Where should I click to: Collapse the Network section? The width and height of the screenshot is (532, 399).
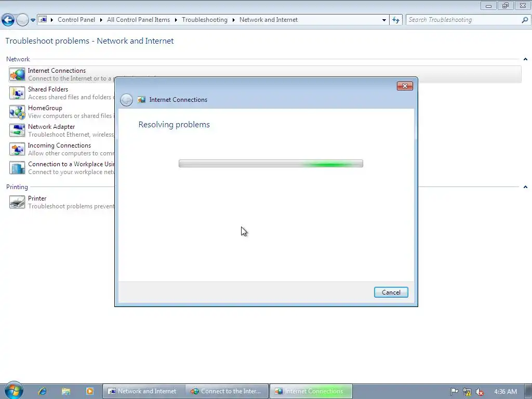[x=525, y=59]
